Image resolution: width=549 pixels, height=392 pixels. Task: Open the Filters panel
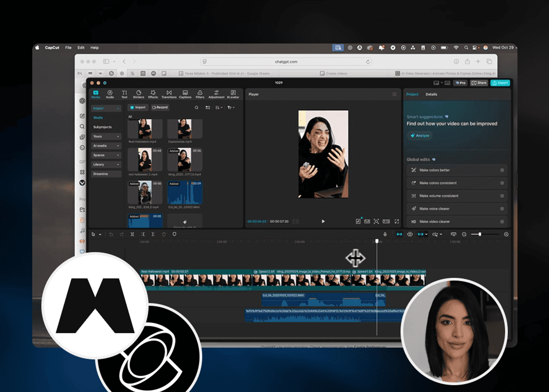(200, 94)
